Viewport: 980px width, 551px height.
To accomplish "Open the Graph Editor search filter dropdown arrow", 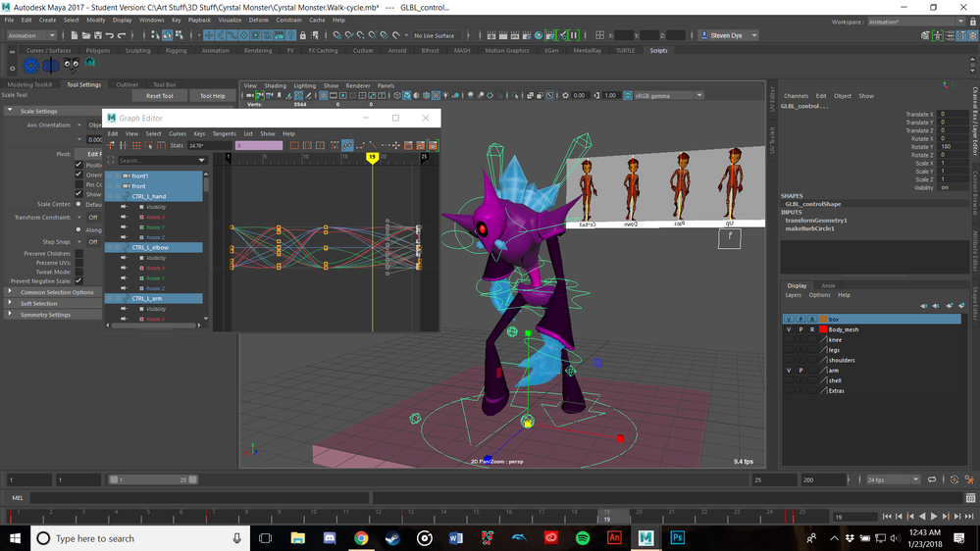I will pos(201,161).
